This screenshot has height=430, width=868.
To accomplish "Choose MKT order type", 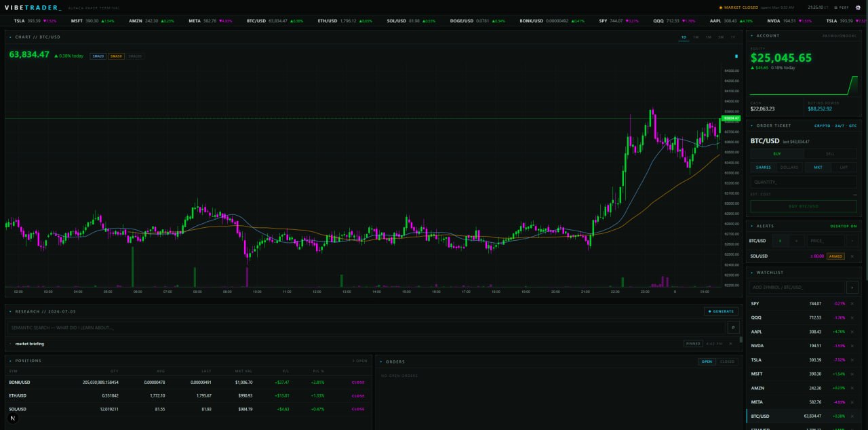I will (x=818, y=167).
